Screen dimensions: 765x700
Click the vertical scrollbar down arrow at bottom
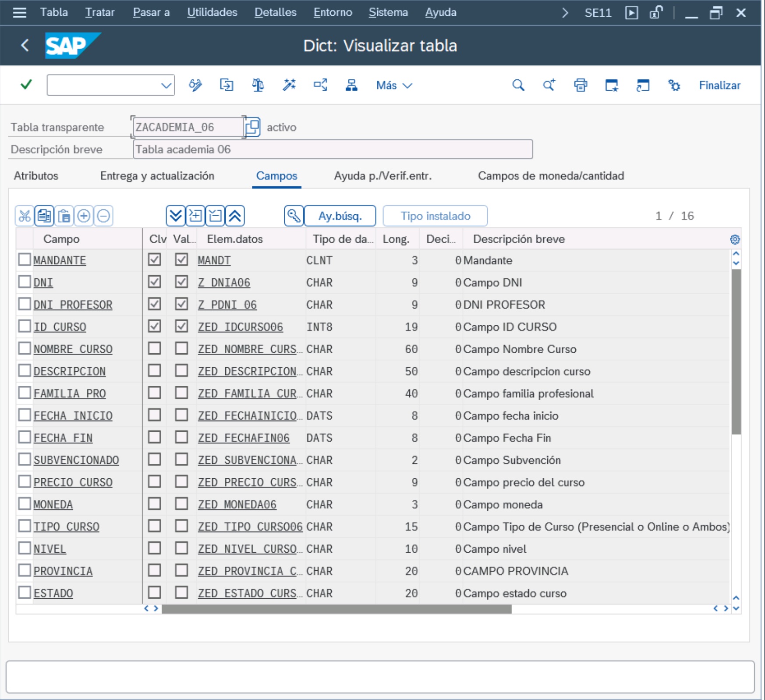[x=736, y=608]
